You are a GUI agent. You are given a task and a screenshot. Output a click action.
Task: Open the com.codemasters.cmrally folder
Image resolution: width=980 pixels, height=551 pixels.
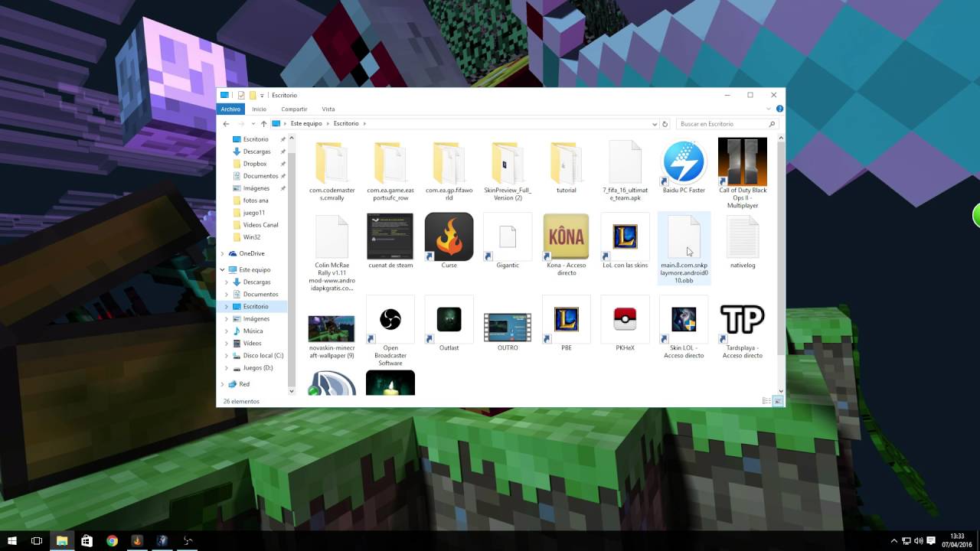(x=332, y=170)
